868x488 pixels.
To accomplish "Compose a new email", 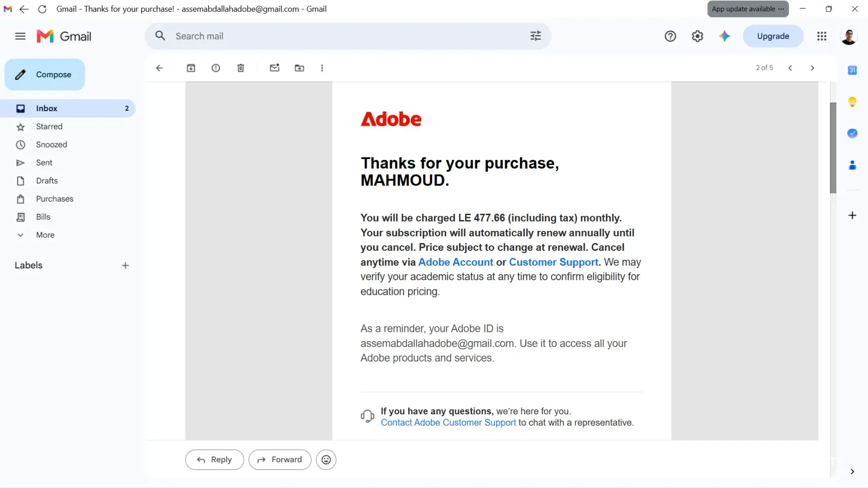I will tap(44, 75).
